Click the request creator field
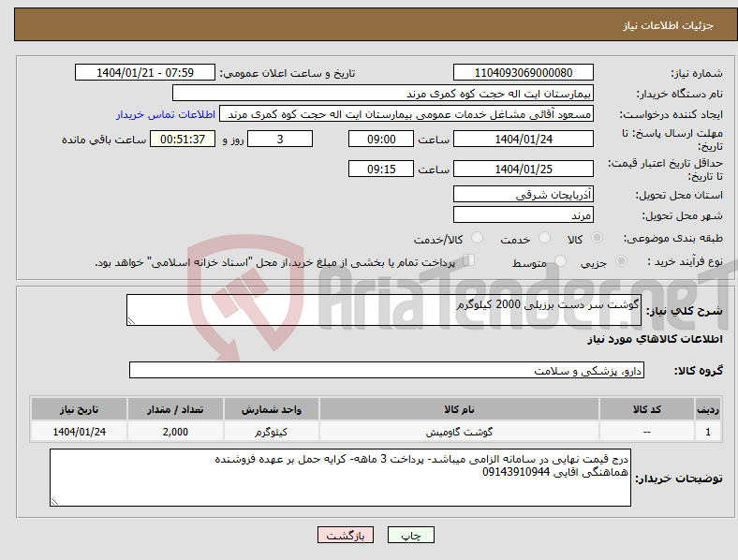The image size is (738, 560). 406,114
